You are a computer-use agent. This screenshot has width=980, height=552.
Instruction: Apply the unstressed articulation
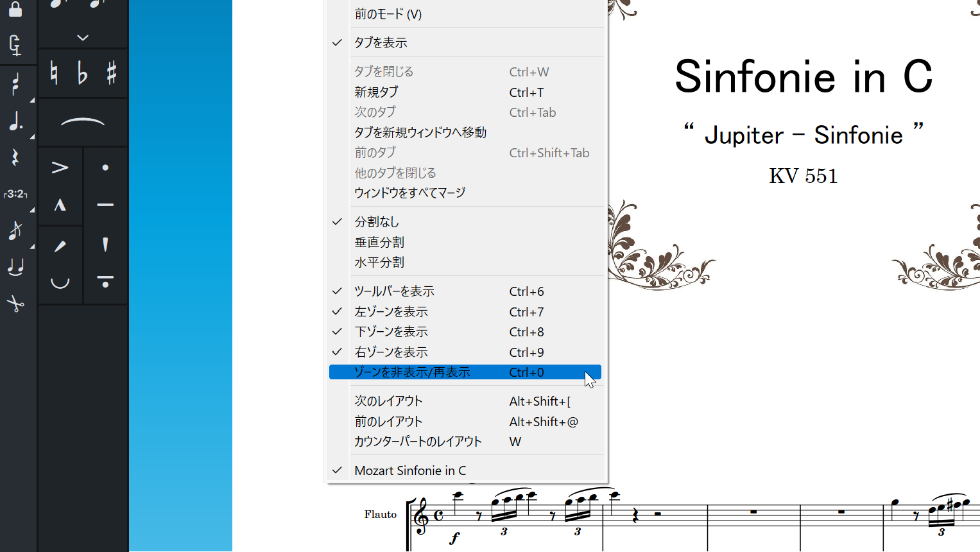60,282
